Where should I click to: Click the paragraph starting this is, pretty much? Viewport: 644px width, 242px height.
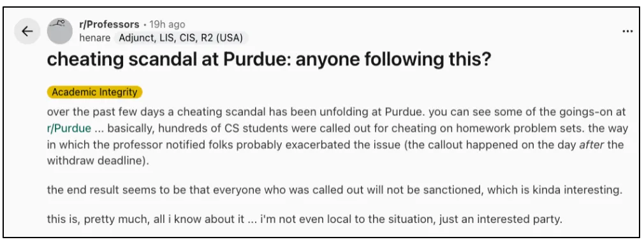pos(304,220)
